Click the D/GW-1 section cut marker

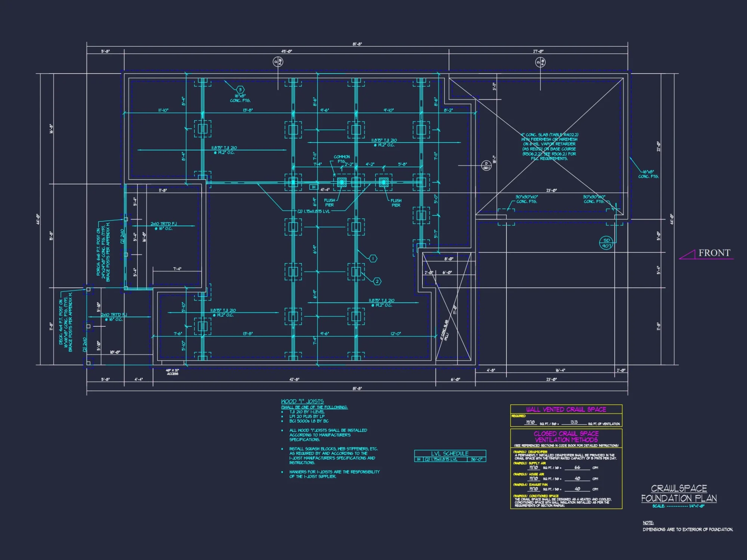486,165
